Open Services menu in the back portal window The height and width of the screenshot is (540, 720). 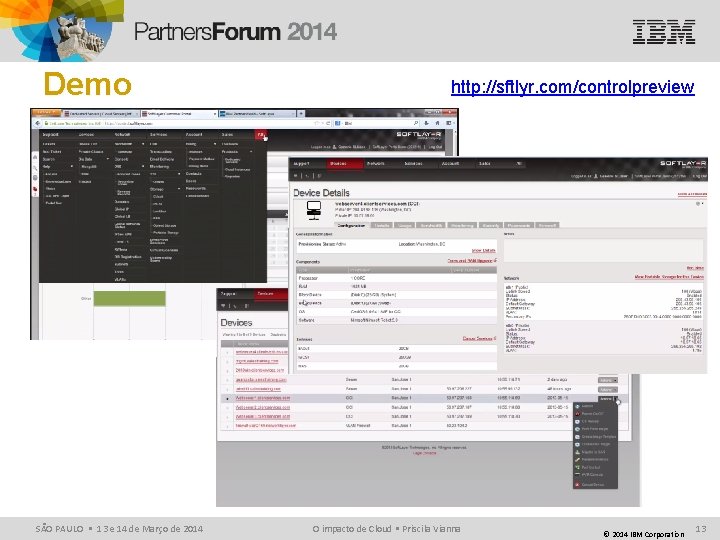click(x=158, y=135)
